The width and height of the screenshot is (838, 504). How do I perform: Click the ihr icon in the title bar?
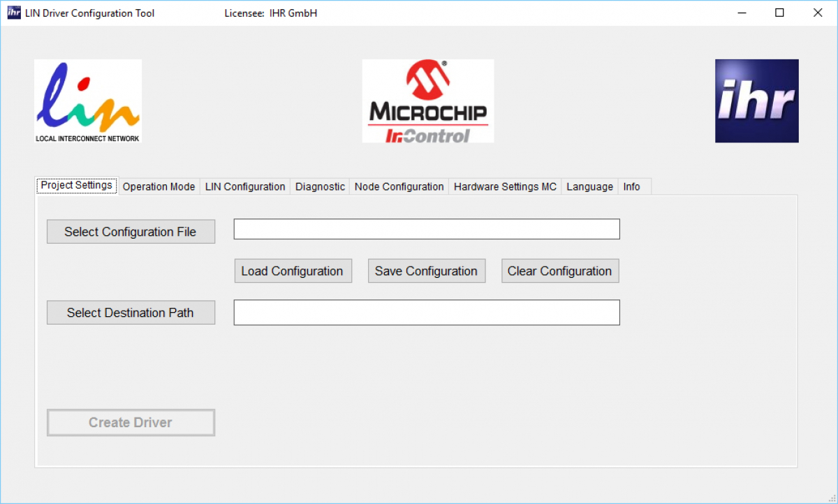click(x=13, y=12)
